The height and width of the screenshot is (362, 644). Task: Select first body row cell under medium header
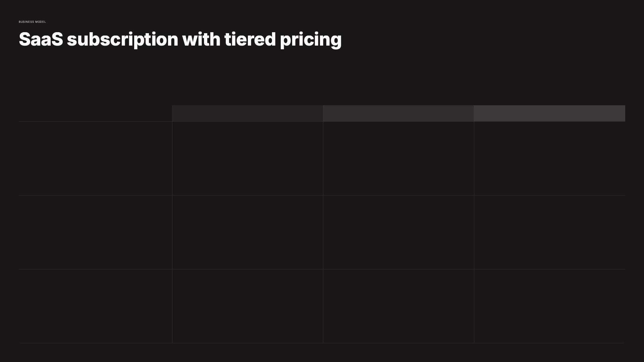point(398,158)
